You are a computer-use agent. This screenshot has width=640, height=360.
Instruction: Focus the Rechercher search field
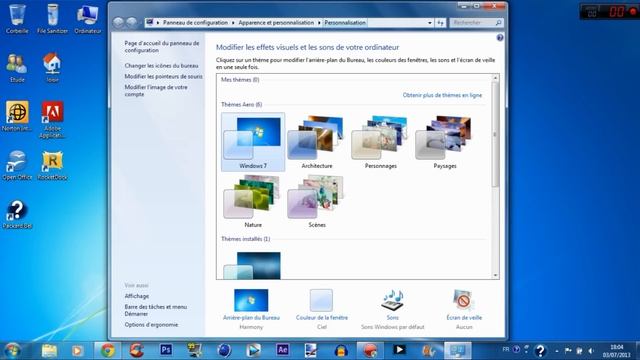(476, 23)
